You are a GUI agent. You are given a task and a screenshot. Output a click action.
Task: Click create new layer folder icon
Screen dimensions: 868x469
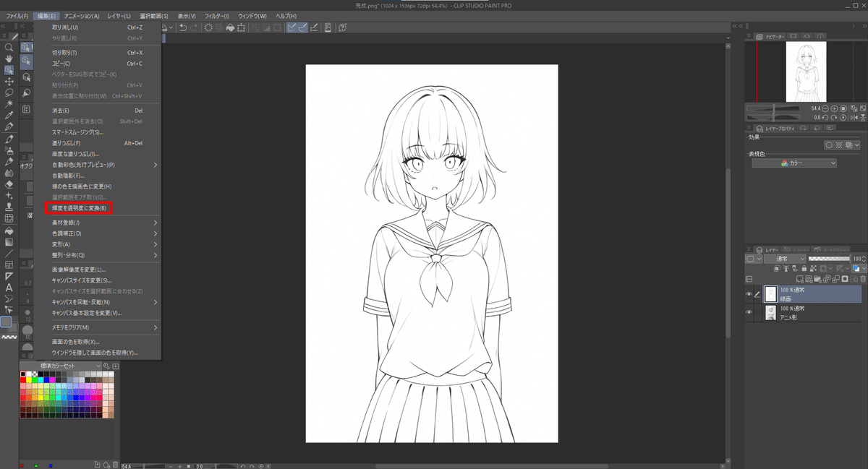817,279
